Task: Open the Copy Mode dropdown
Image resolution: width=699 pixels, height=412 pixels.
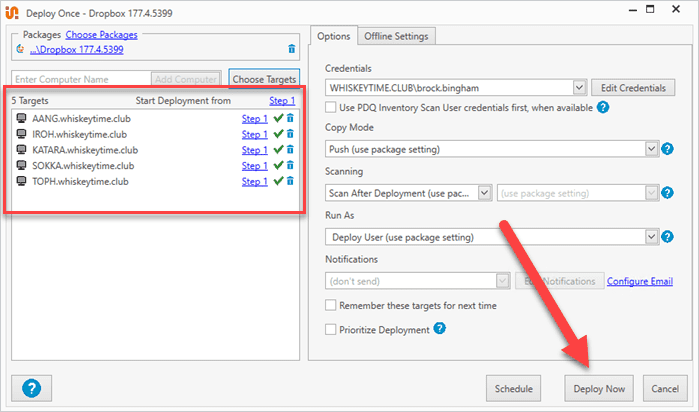Action: (651, 149)
